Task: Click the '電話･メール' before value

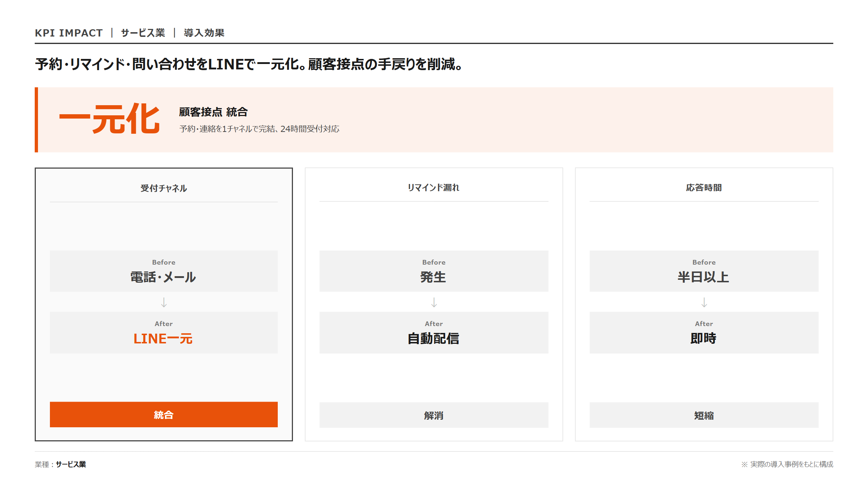Action: [163, 277]
